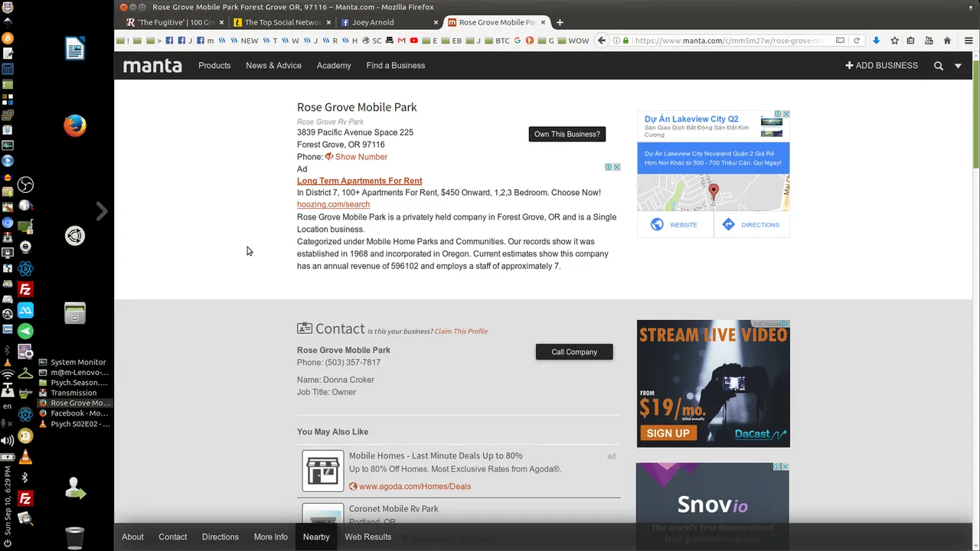Jump to More Info section

click(x=271, y=537)
